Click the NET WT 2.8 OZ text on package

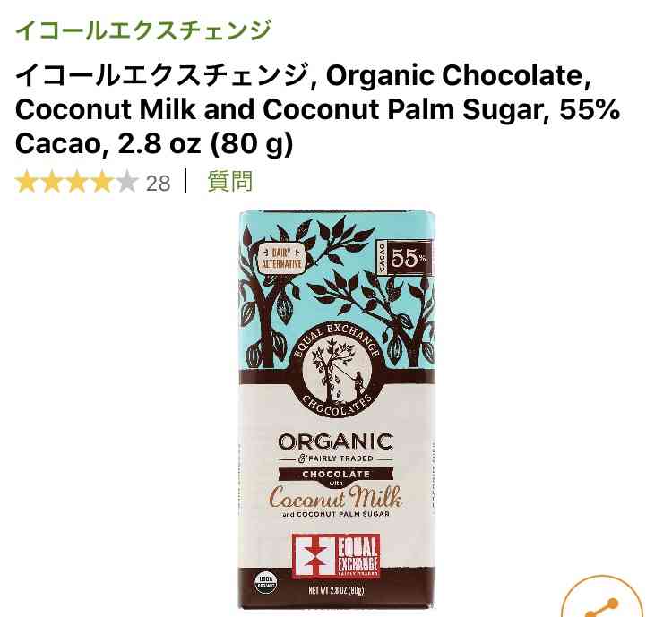336,590
